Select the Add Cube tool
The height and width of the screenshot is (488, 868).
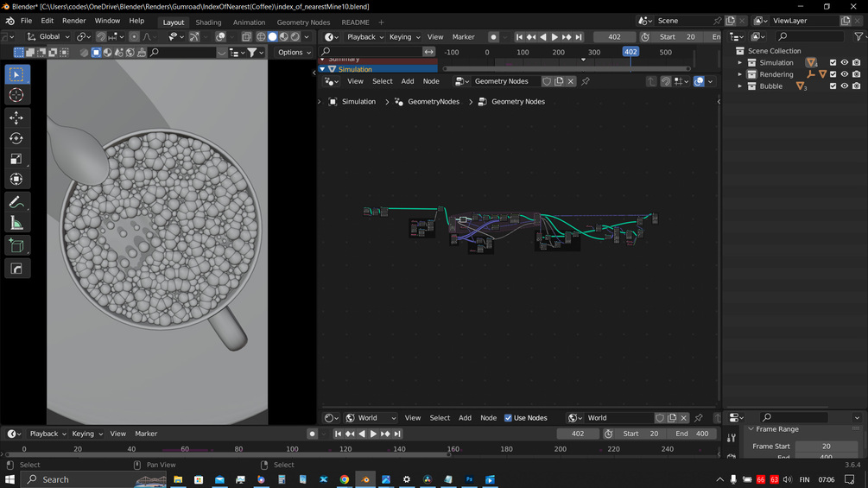point(16,246)
